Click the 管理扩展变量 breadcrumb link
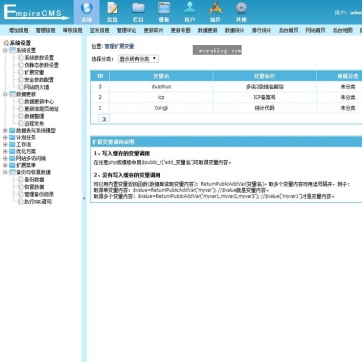Image resolution: width=362 pixels, height=362 pixels. click(x=119, y=47)
